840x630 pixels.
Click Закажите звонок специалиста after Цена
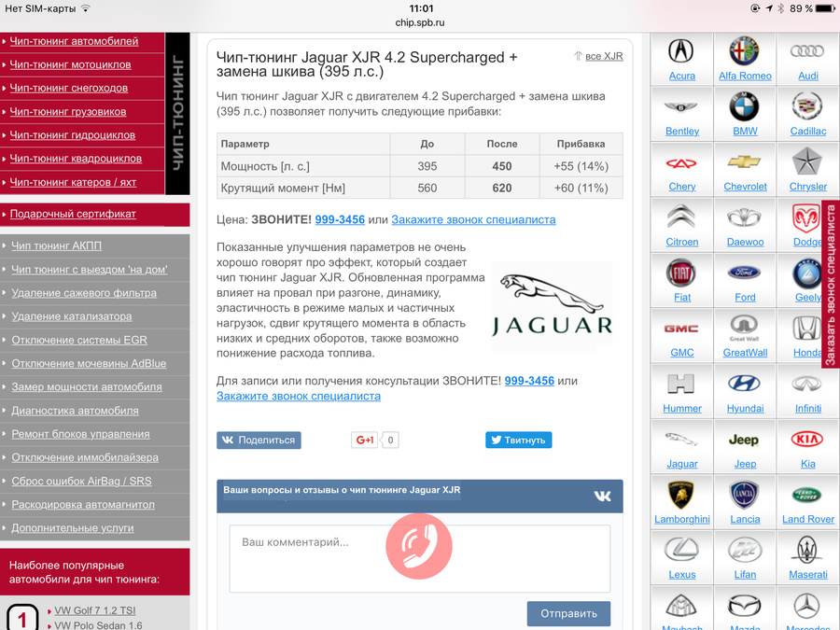point(473,219)
